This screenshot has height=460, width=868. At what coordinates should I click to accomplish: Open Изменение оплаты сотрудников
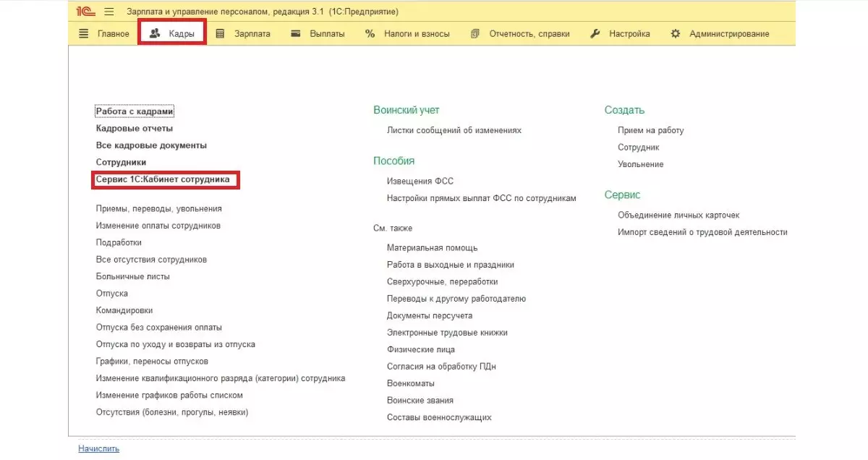pos(158,226)
